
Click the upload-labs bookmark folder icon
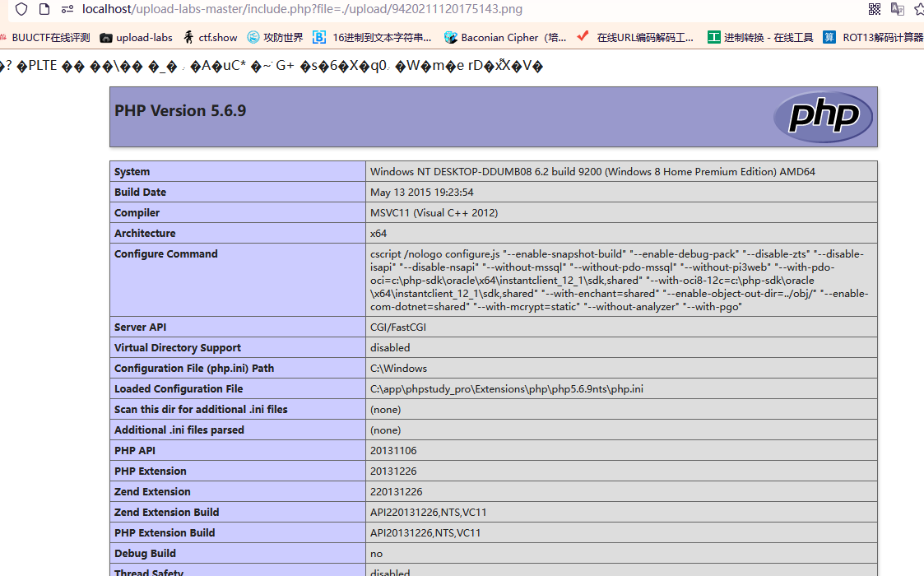point(106,38)
